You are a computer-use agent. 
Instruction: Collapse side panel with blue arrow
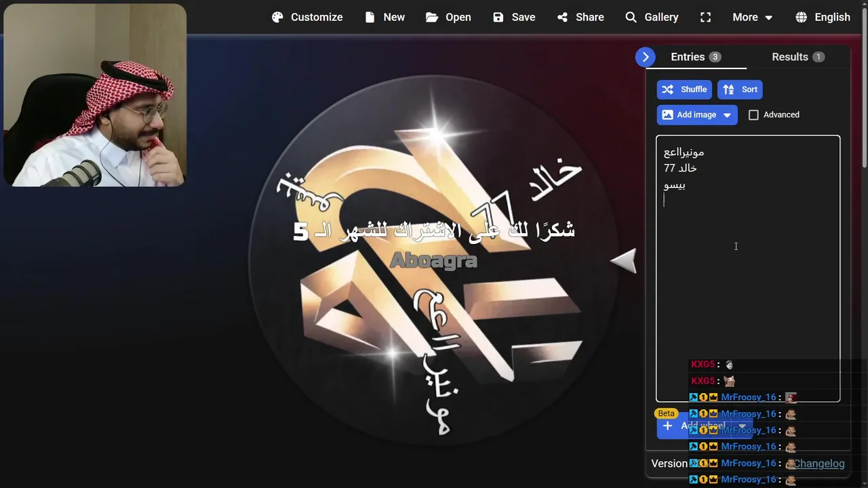pyautogui.click(x=645, y=57)
